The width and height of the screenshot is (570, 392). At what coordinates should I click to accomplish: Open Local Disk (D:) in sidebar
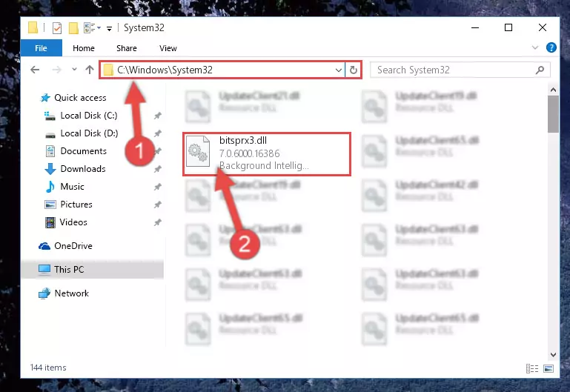click(81, 133)
